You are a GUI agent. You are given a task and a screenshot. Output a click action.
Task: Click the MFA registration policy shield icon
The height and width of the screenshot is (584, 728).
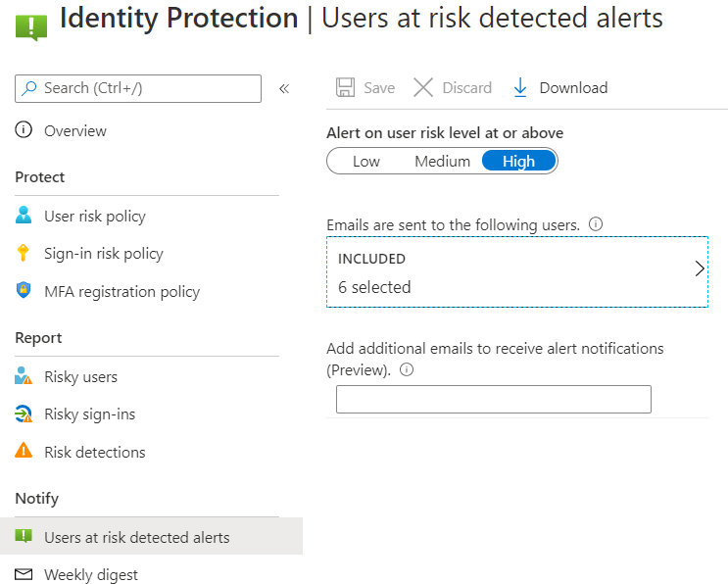click(x=24, y=290)
